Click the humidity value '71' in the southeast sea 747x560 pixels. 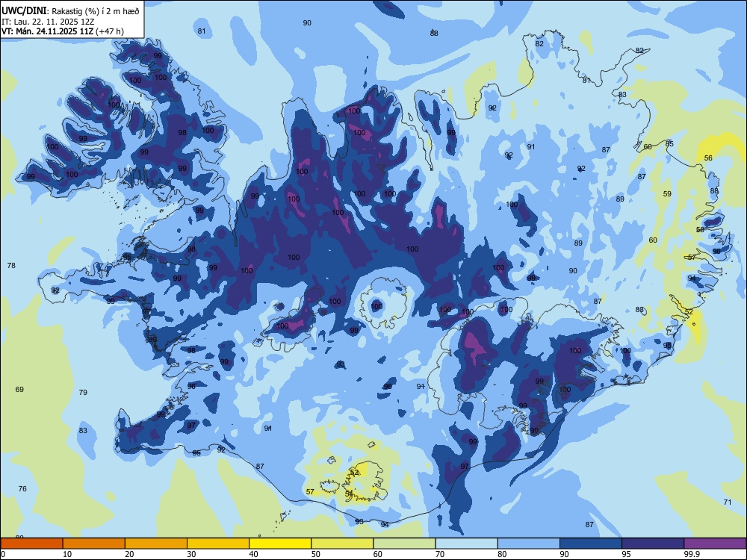[x=728, y=502]
